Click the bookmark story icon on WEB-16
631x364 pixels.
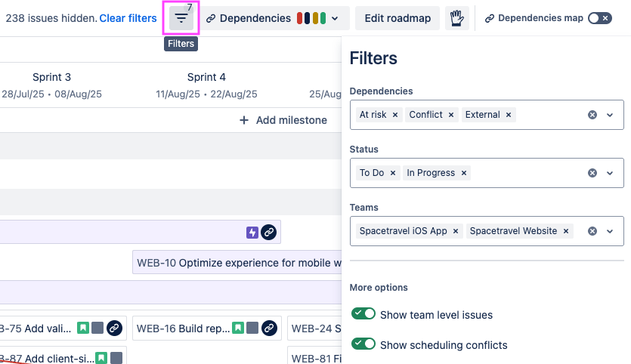point(237,328)
